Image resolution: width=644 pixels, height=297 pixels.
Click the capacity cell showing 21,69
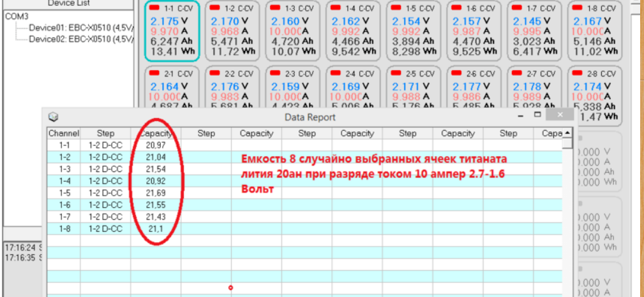[156, 192]
